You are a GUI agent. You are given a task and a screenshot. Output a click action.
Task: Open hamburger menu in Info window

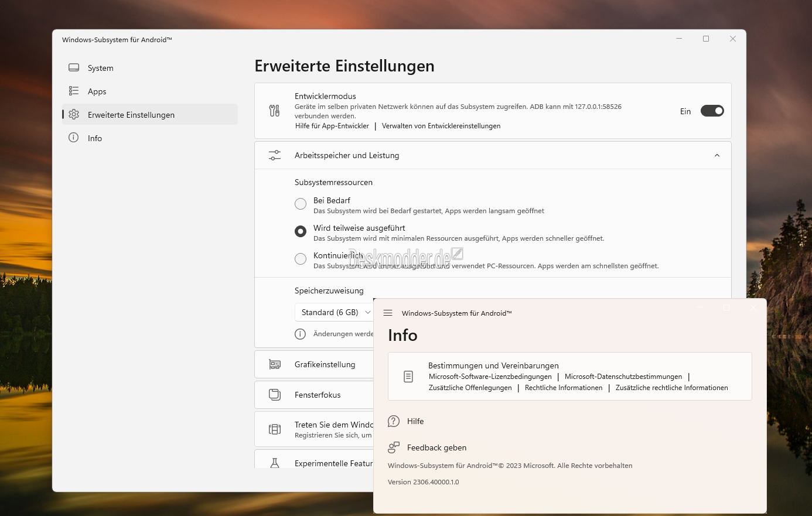pyautogui.click(x=388, y=313)
